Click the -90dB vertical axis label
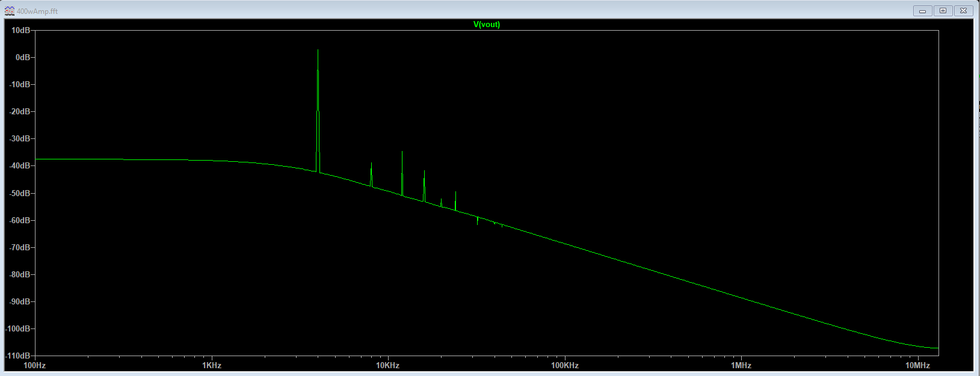Screen dimensions: 980x376 (20, 301)
